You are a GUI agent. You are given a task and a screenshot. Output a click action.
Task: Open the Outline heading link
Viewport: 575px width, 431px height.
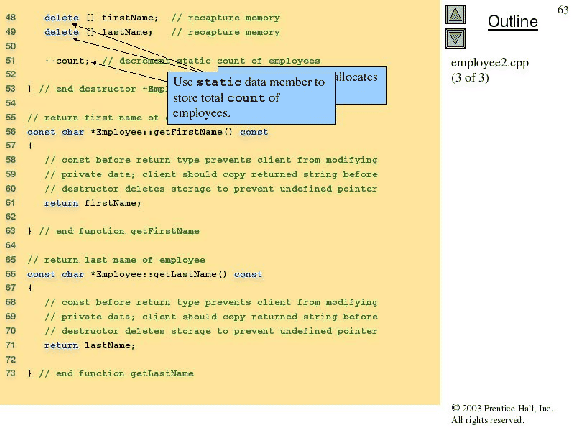pos(513,22)
